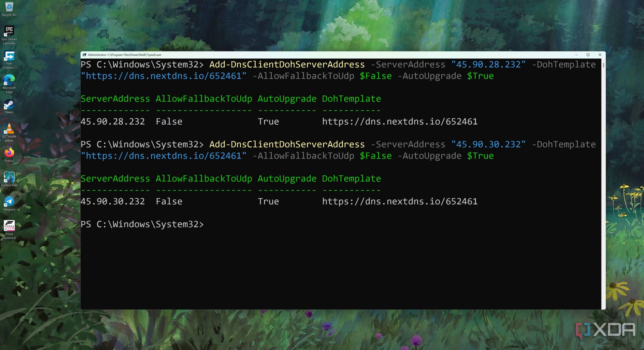Screen dimensions: 644x350
Task: Launch Steam from the desktop
Action: pos(9,107)
